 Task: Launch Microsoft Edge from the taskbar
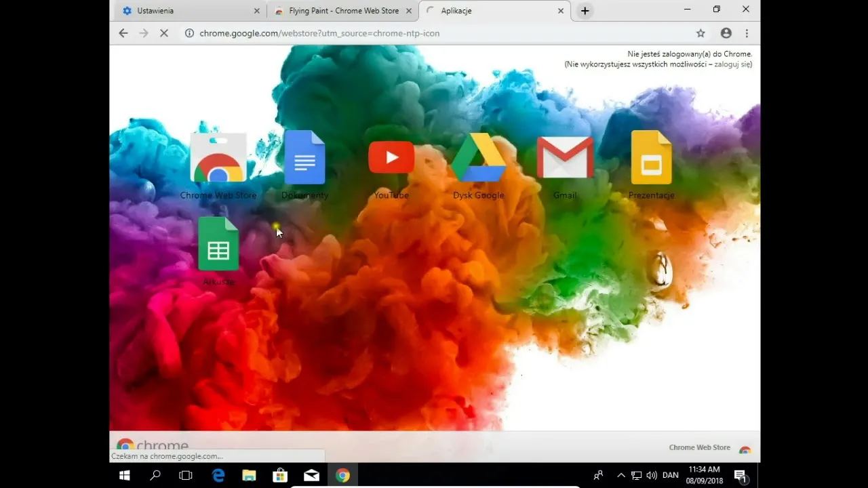(x=218, y=476)
